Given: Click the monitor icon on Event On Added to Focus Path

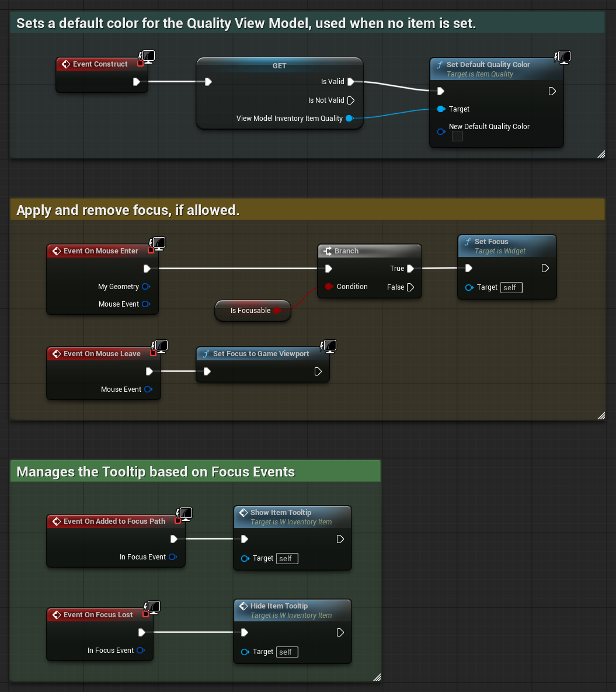Looking at the screenshot, I should click(185, 514).
